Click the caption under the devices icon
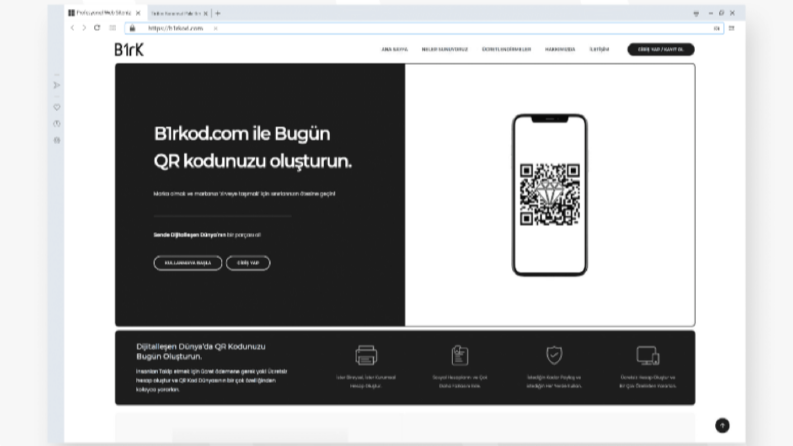 tap(648, 382)
